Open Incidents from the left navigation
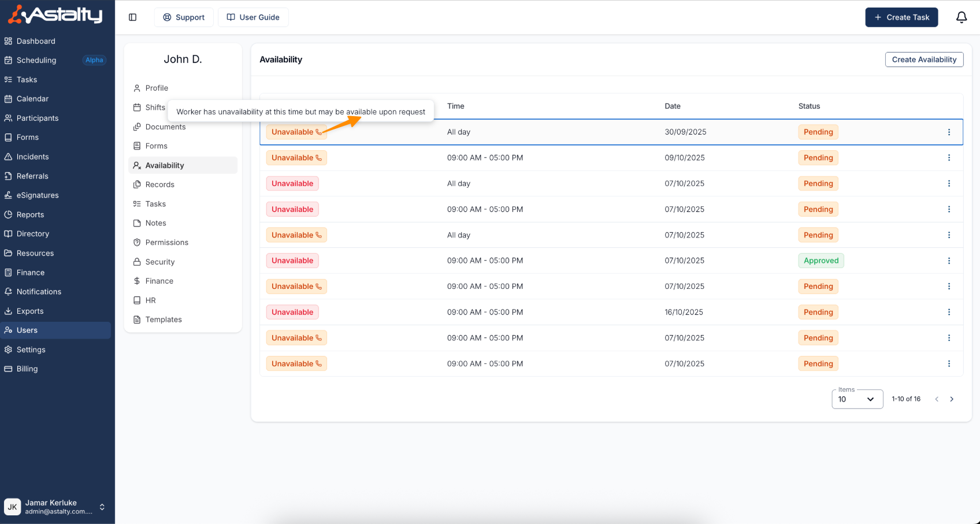 click(x=32, y=157)
